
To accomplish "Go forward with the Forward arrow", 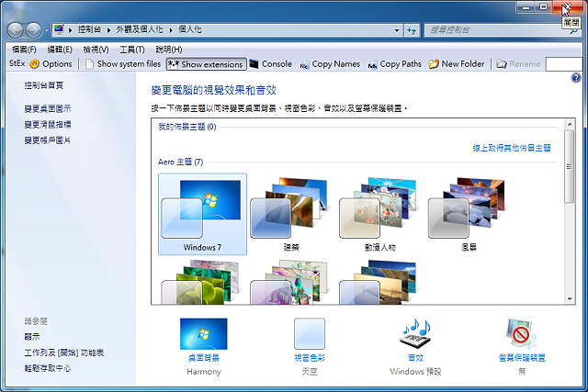I will coord(33,30).
